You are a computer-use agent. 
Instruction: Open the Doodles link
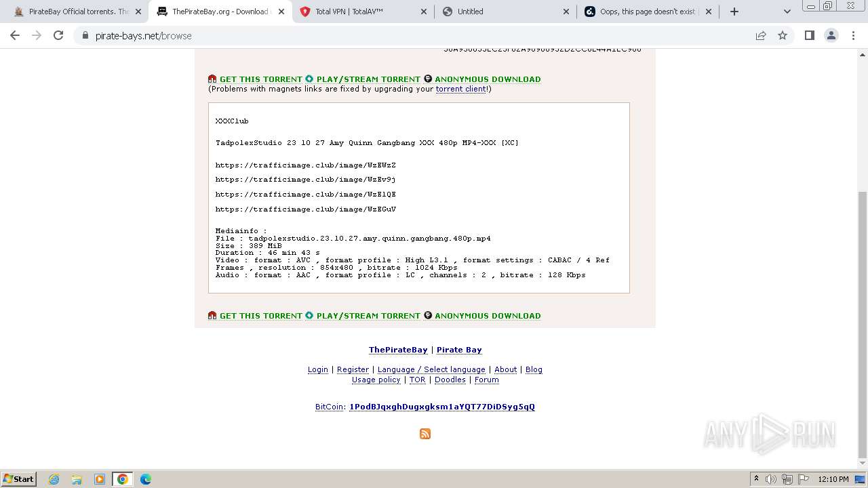(x=450, y=380)
